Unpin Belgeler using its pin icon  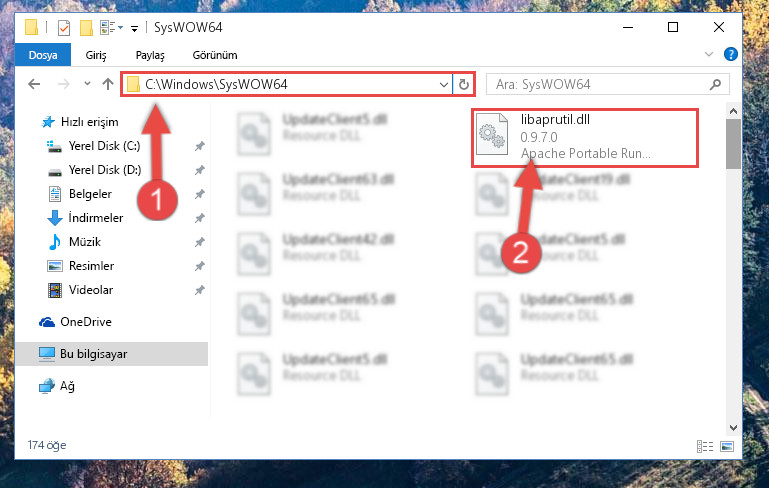click(199, 194)
